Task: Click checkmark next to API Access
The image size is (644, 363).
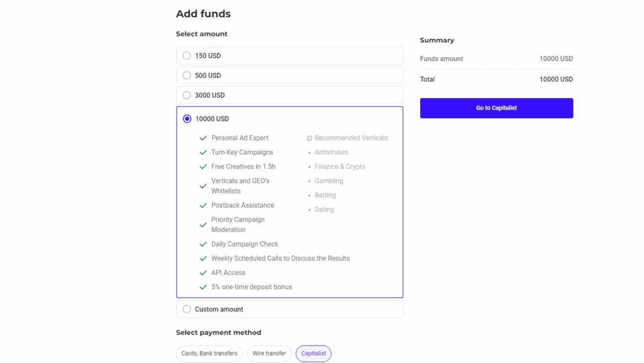Action: [x=203, y=273]
